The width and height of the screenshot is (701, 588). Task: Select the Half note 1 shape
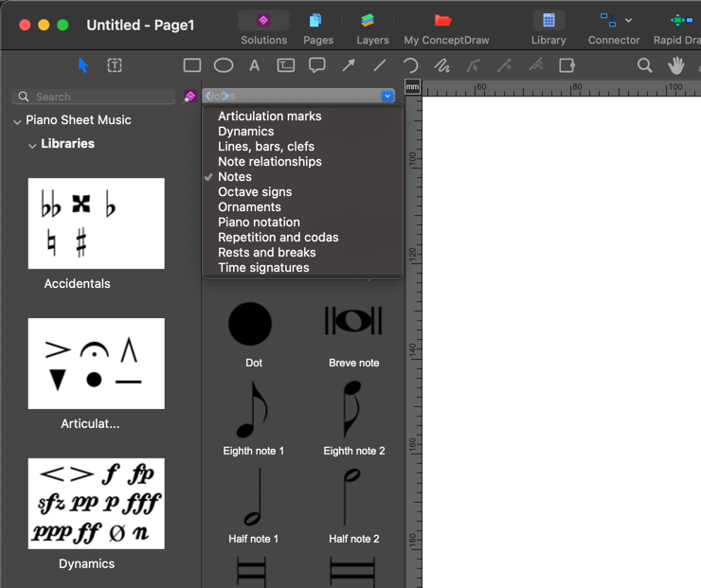click(254, 497)
